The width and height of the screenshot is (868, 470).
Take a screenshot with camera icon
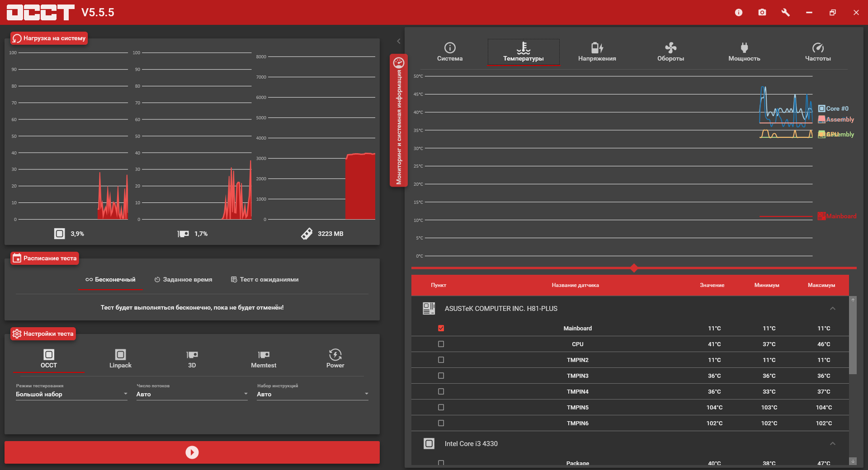[762, 13]
